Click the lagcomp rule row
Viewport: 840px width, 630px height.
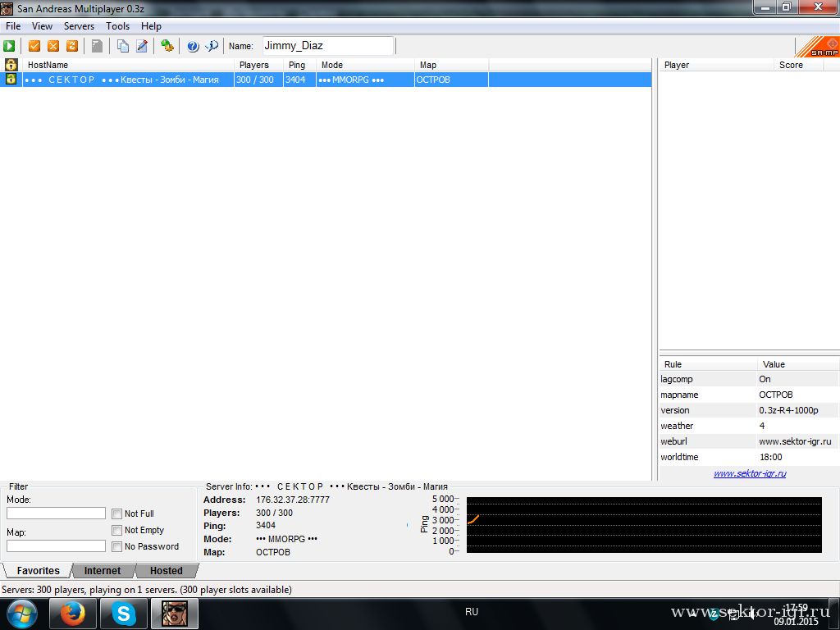pos(749,379)
